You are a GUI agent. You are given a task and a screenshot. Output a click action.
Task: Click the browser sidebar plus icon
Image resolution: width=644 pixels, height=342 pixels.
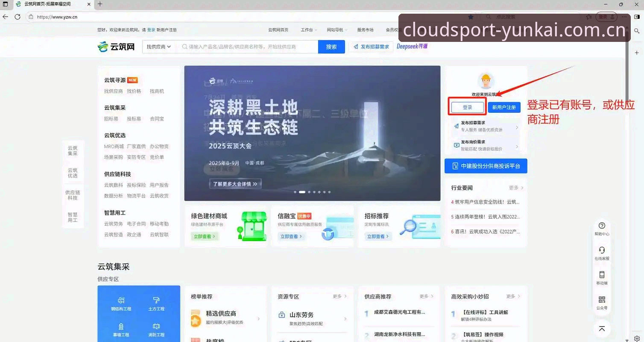coord(637,53)
